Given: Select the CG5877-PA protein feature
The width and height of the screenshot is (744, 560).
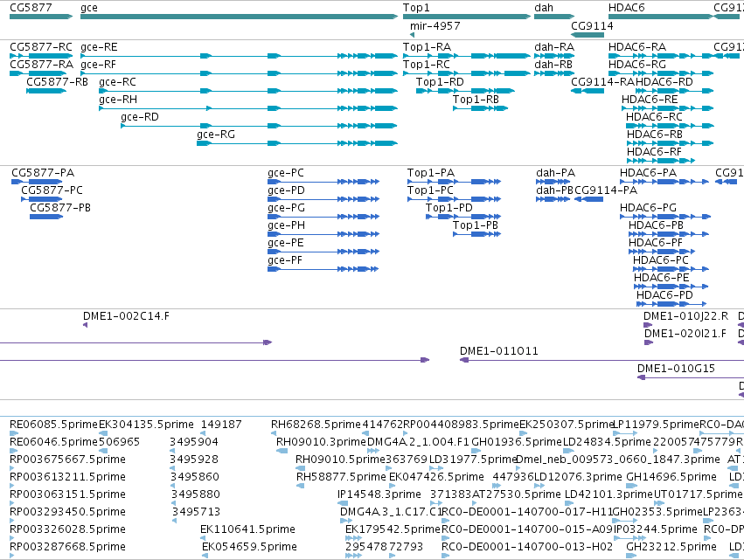Looking at the screenshot, I should pyautogui.click(x=37, y=182).
